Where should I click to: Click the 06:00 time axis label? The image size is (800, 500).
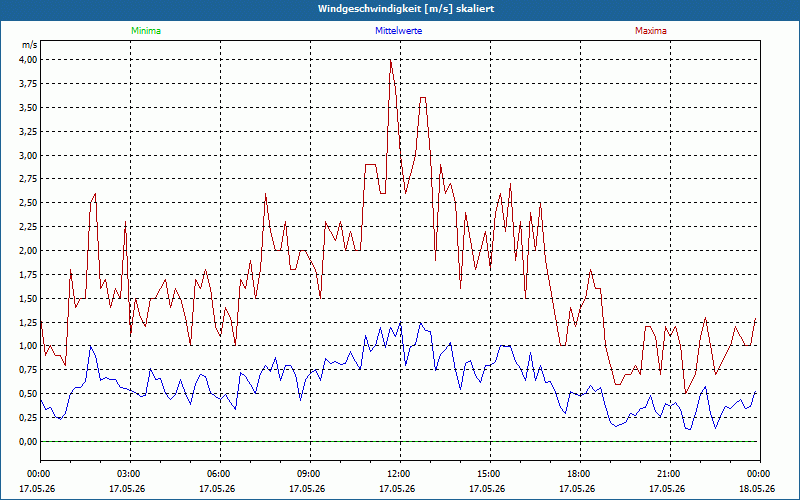click(220, 474)
